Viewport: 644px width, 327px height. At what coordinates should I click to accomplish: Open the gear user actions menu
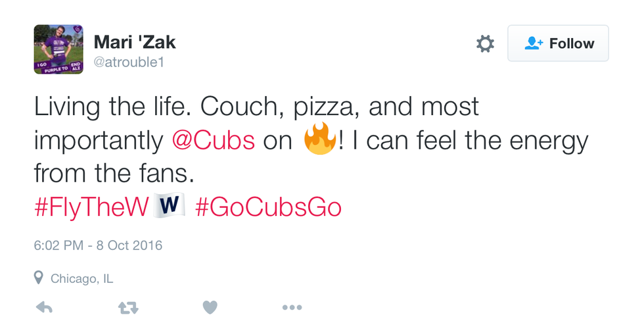(x=485, y=44)
